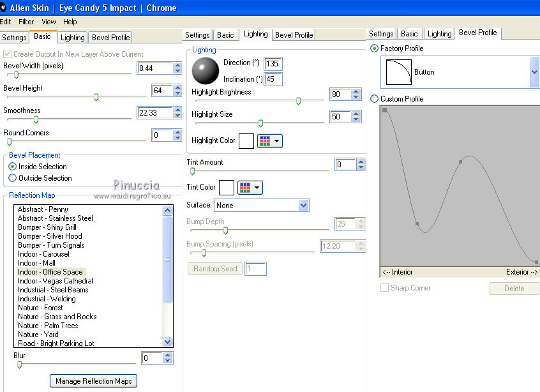
Task: Toggle Sharp Corner checkbox
Action: click(x=384, y=288)
